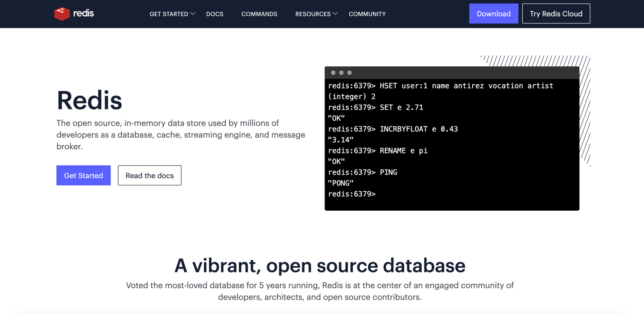Click the 'SET e 2.71' command line
644x314 pixels.
pos(375,107)
